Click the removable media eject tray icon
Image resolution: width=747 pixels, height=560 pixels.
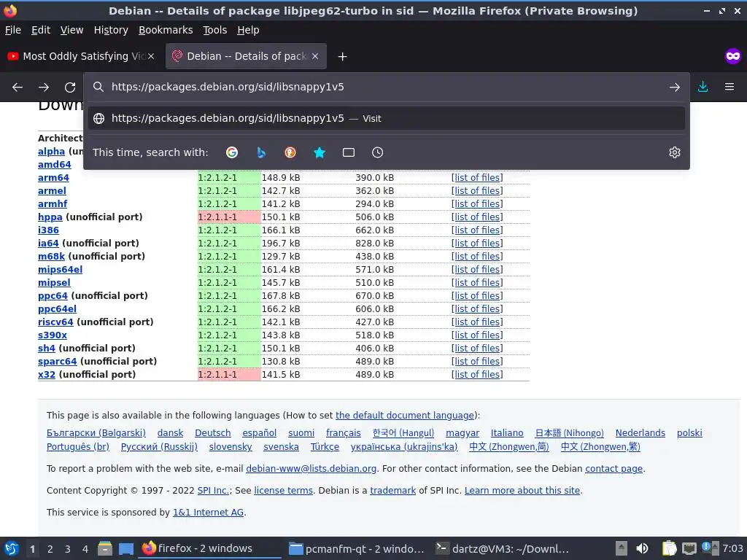(x=622, y=548)
